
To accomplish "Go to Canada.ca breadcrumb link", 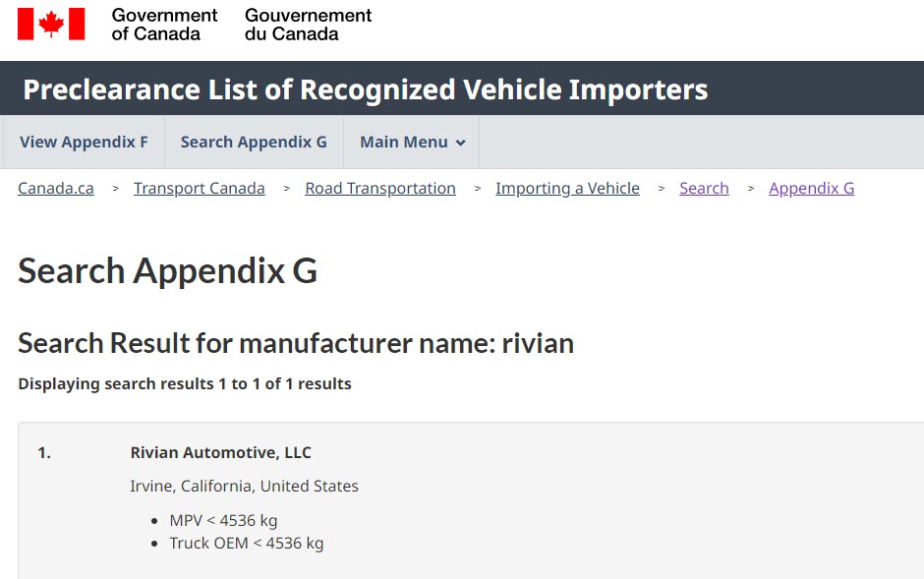I will coord(56,188).
